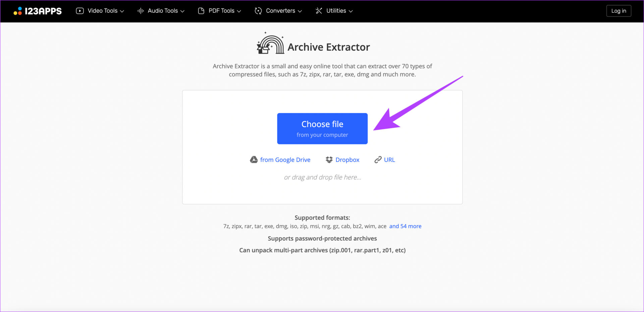Click the '7z, zipx, rar, tar' formats list

click(x=305, y=226)
